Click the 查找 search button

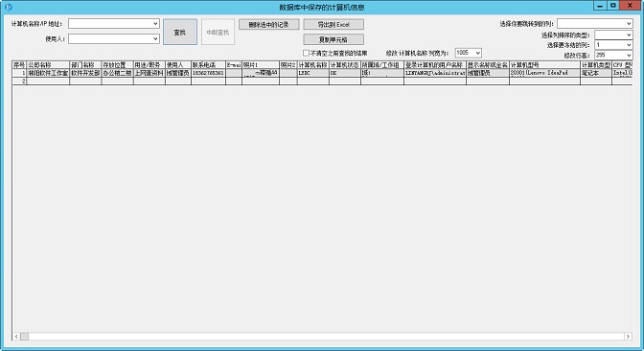click(x=180, y=32)
